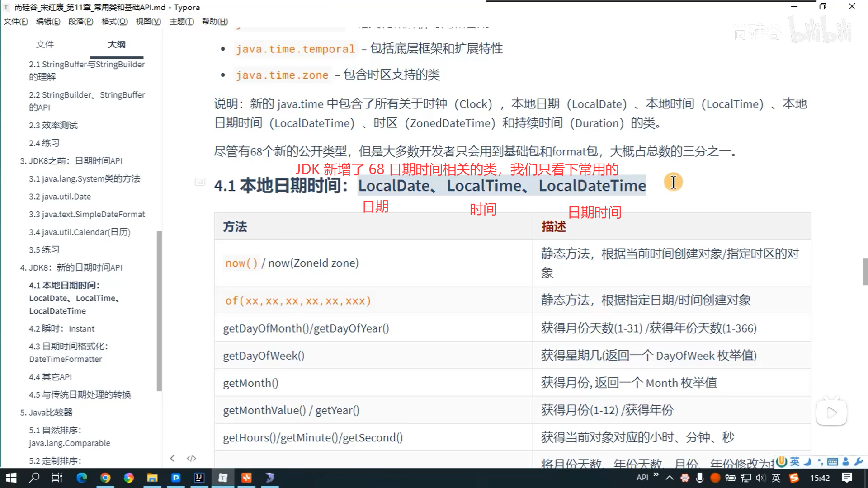This screenshot has width=868, height=488.
Task: Click the volume speaker tray icon
Action: (760, 478)
